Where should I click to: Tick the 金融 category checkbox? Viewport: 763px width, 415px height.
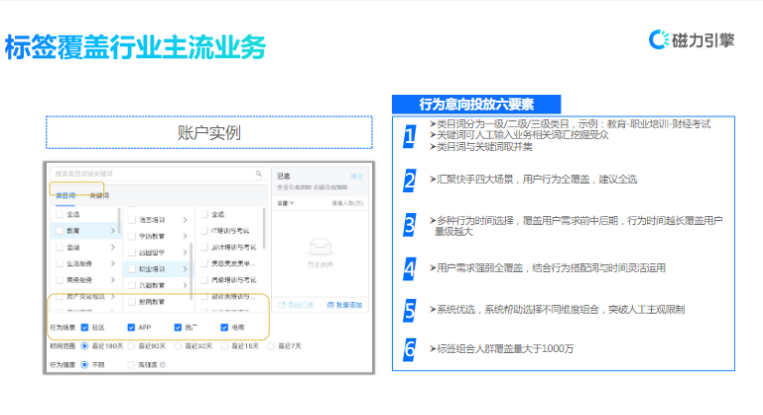[x=59, y=247]
